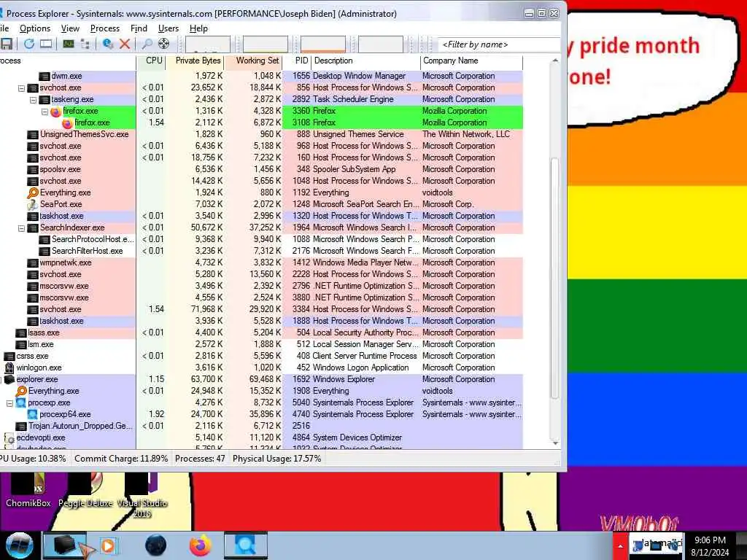Click the Save toolbar icon
Viewport: 747px width, 560px height.
coord(7,44)
